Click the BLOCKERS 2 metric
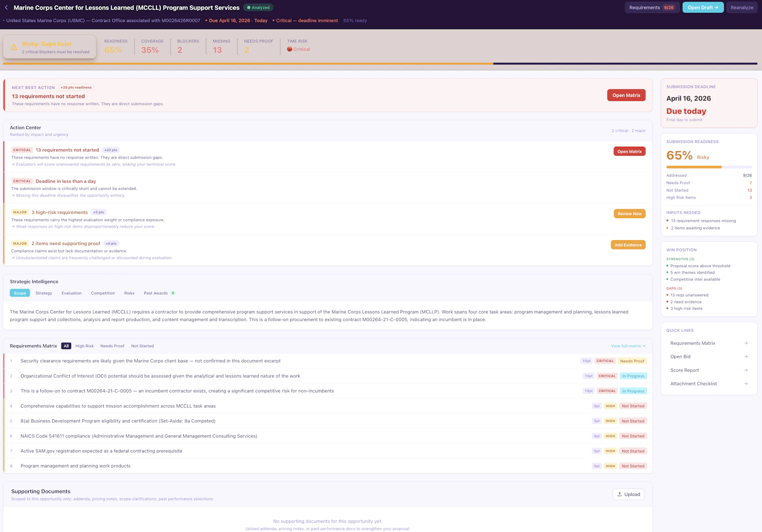The height and width of the screenshot is (532, 762). coord(188,47)
